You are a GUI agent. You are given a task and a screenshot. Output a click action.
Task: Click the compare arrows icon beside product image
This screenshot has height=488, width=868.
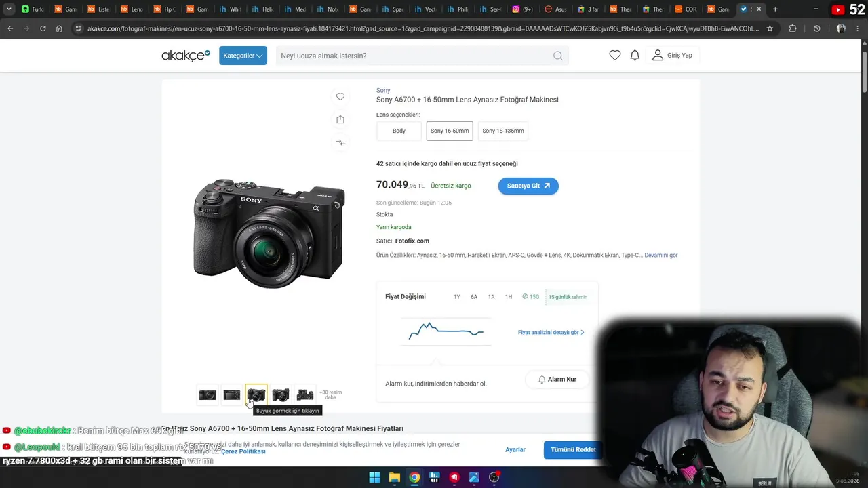[x=340, y=142]
